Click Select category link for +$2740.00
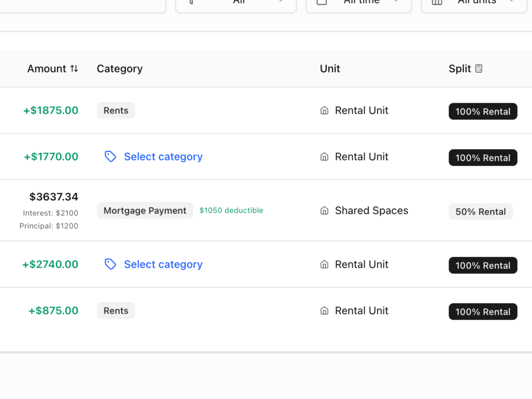Screen dimensions: 532x399 (x=163, y=265)
